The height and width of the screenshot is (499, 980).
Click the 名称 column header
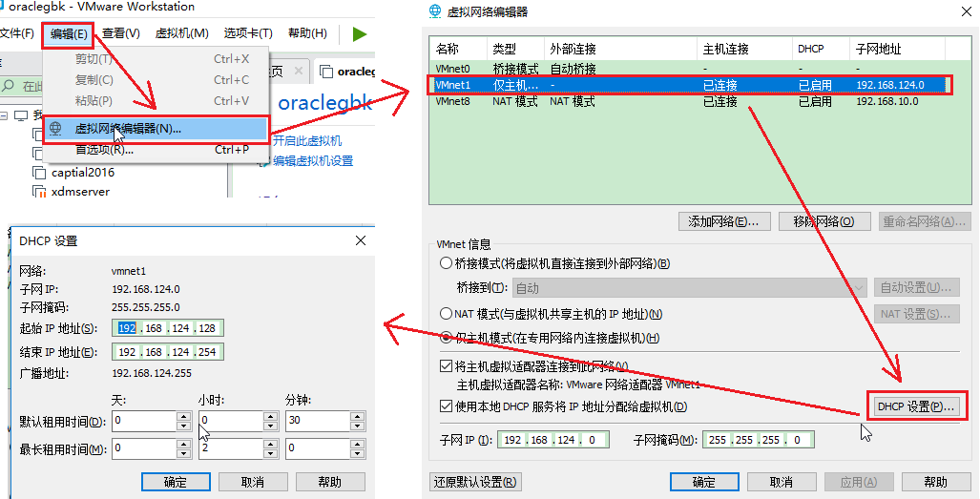[x=458, y=49]
